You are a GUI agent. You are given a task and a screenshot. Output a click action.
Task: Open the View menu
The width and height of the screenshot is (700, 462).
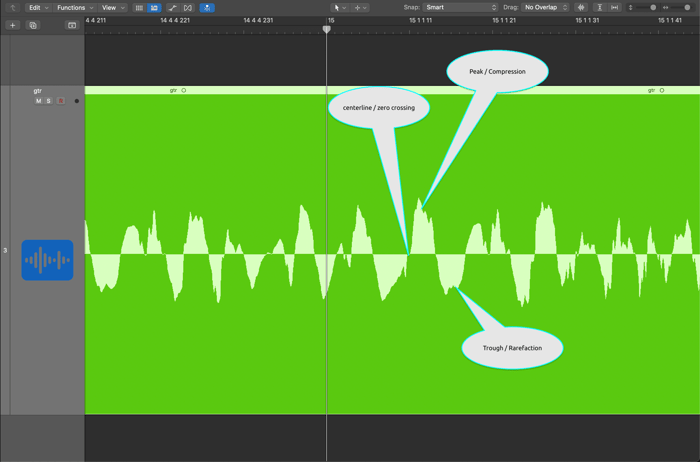tap(113, 8)
